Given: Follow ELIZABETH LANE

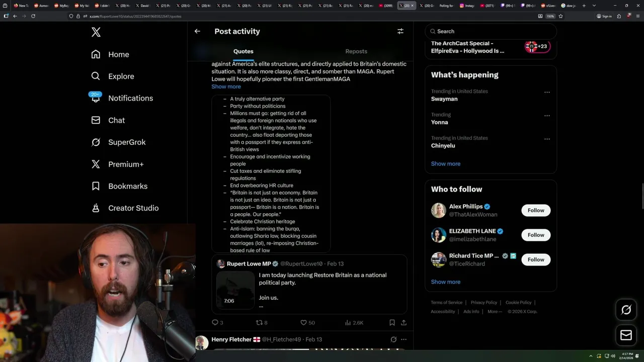Looking at the screenshot, I should tap(536, 235).
